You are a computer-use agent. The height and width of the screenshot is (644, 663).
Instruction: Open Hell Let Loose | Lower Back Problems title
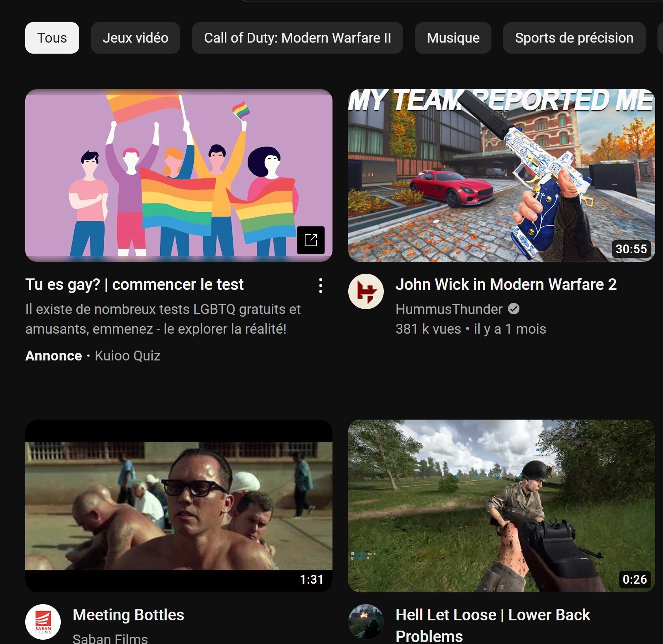click(493, 625)
